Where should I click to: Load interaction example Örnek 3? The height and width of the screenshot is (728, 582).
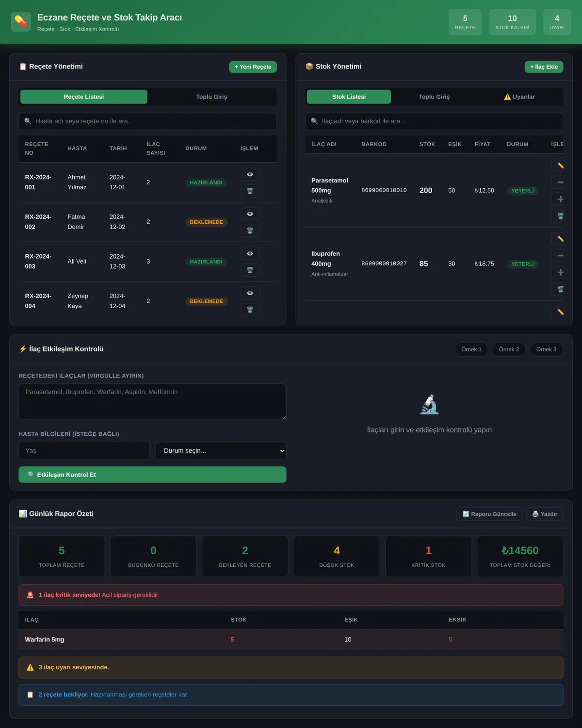[546, 349]
